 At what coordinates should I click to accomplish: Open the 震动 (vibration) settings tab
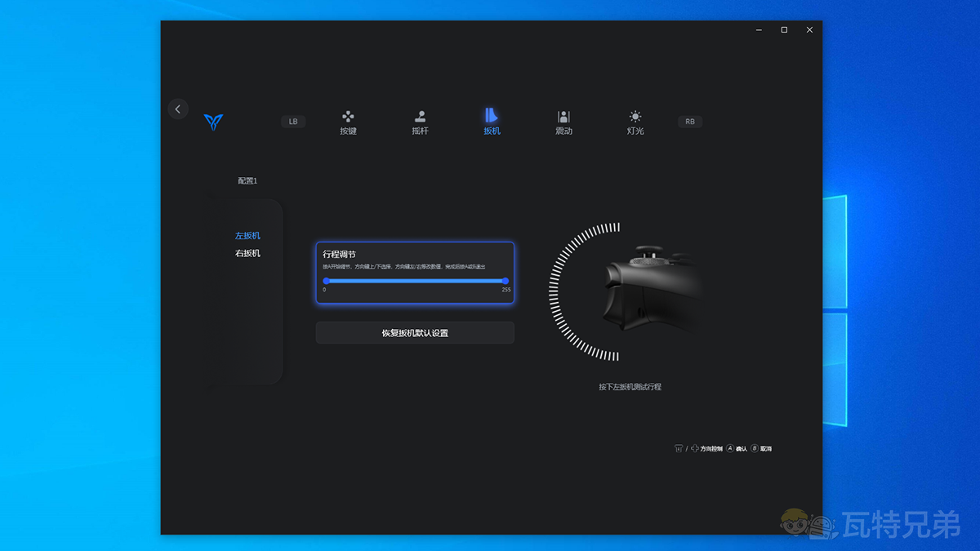(563, 122)
